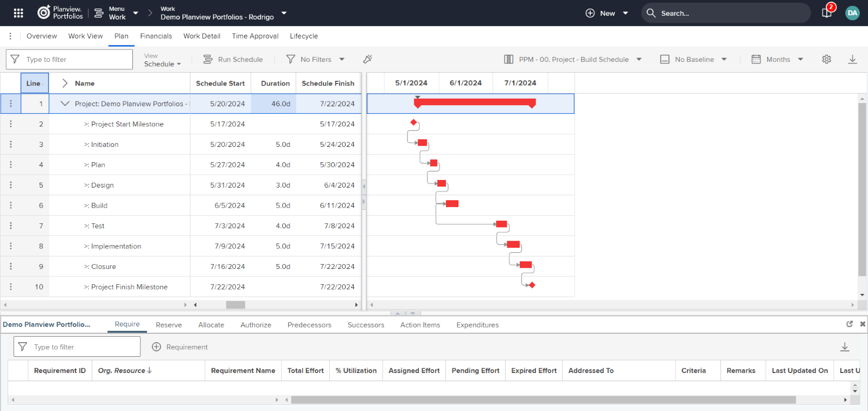The height and width of the screenshot is (411, 868).
Task: Focus the schedule Type to filter field
Action: coord(69,59)
